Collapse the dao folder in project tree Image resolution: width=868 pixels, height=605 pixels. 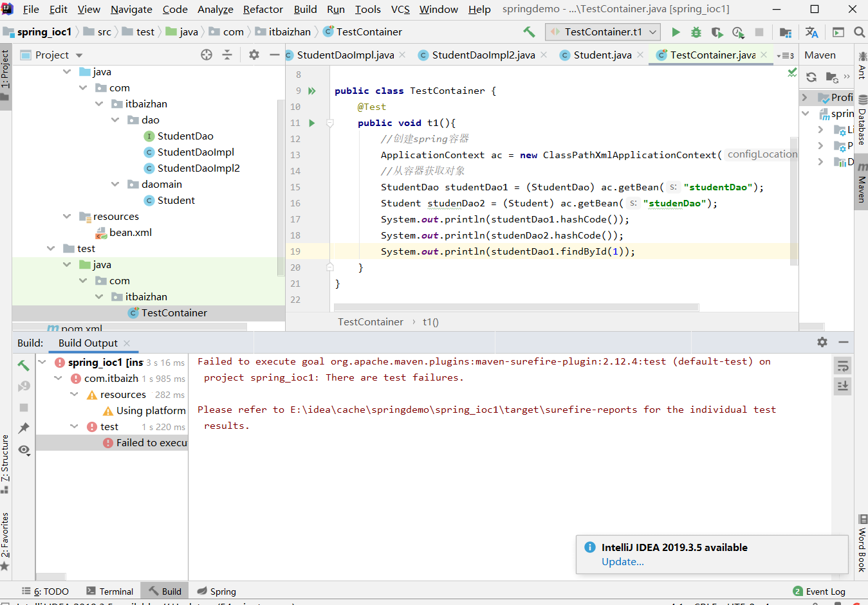pyautogui.click(x=115, y=120)
